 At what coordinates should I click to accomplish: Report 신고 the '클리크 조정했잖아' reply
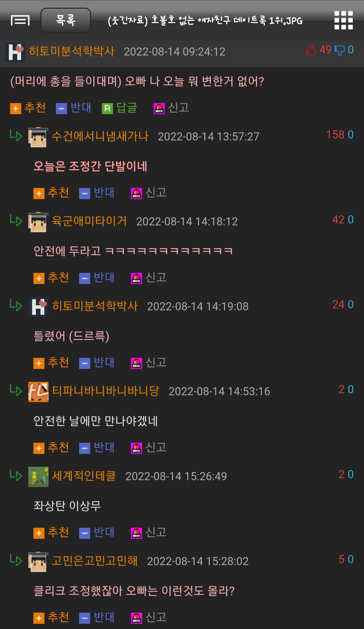coord(149,618)
